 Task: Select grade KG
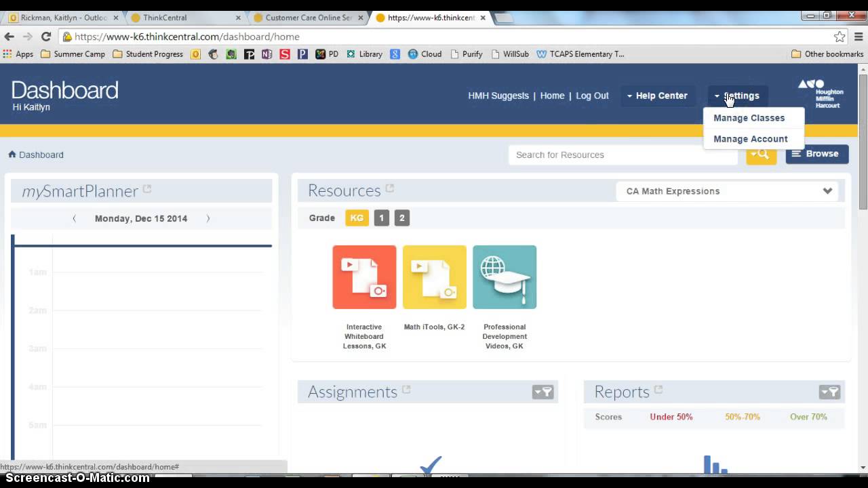tap(357, 218)
